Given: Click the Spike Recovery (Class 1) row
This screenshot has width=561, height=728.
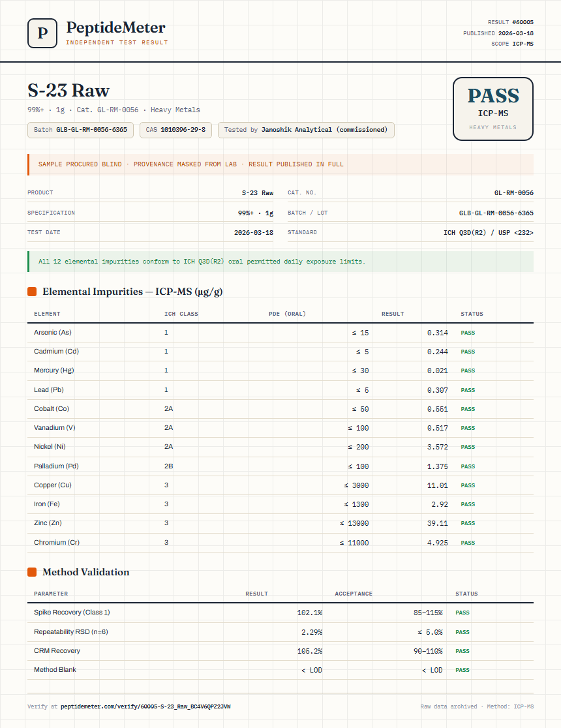Looking at the screenshot, I should tap(280, 613).
